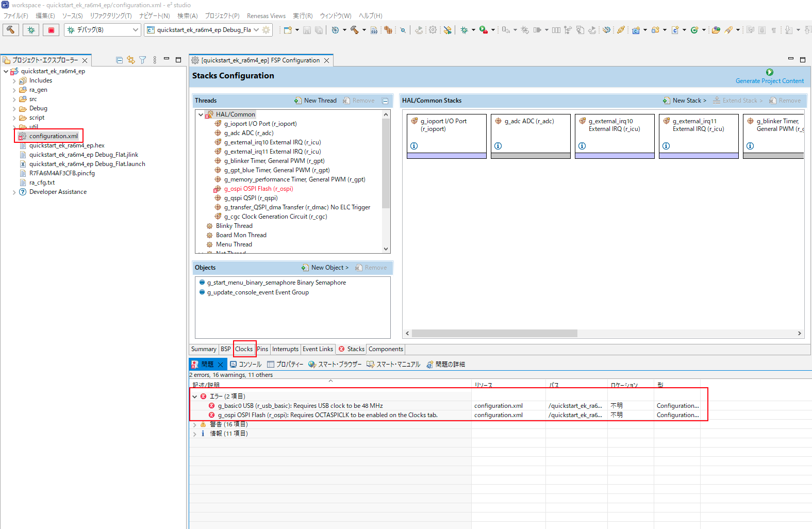This screenshot has width=812, height=529.
Task: Click the New Thread button
Action: [x=316, y=101]
